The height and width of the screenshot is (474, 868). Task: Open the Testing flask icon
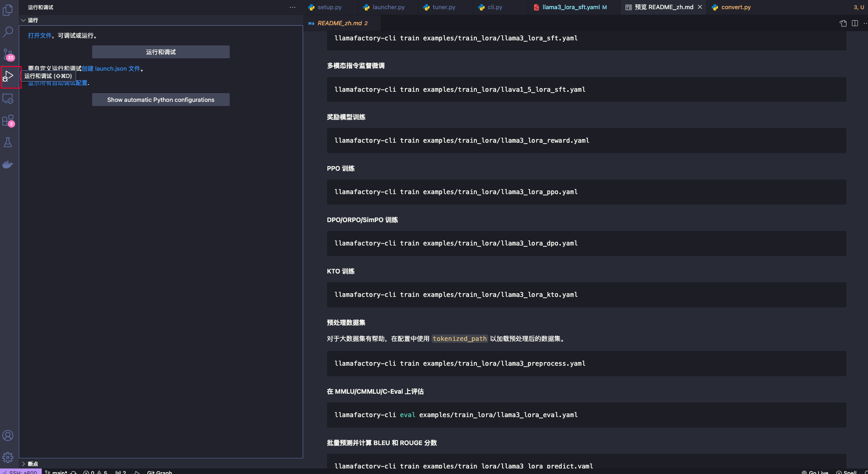pyautogui.click(x=8, y=142)
